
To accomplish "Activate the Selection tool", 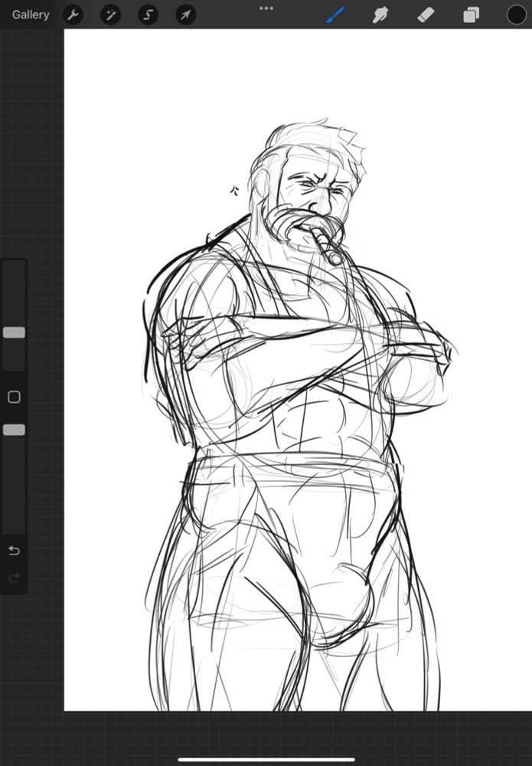I will click(x=149, y=15).
